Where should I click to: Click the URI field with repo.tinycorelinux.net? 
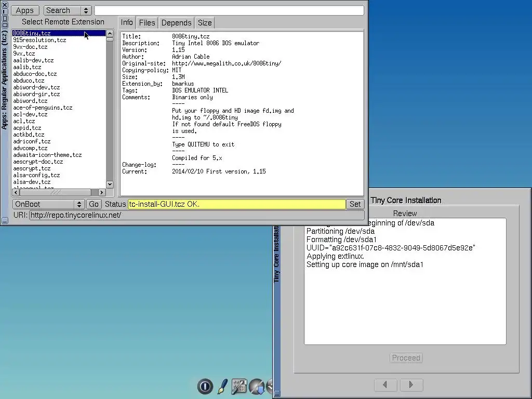(197, 215)
